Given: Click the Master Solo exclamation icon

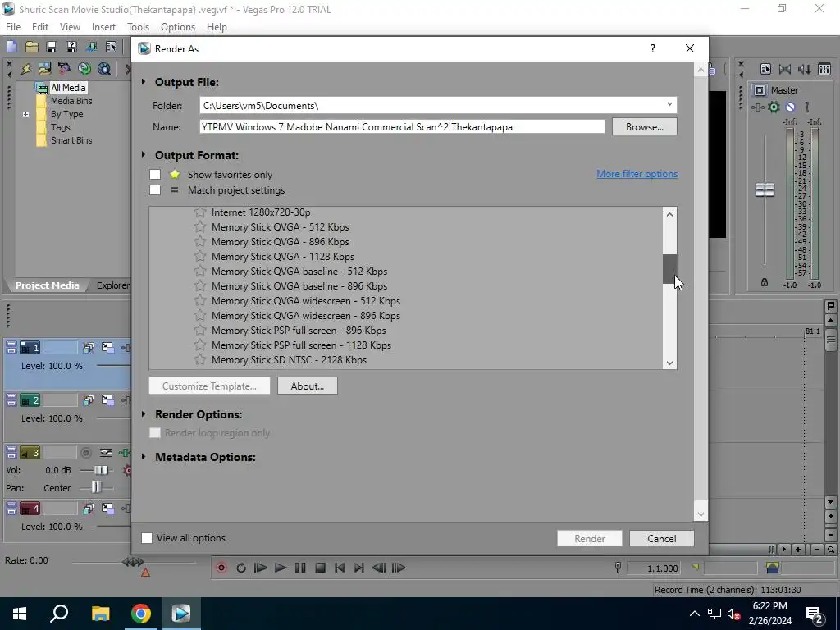Looking at the screenshot, I should 807,107.
